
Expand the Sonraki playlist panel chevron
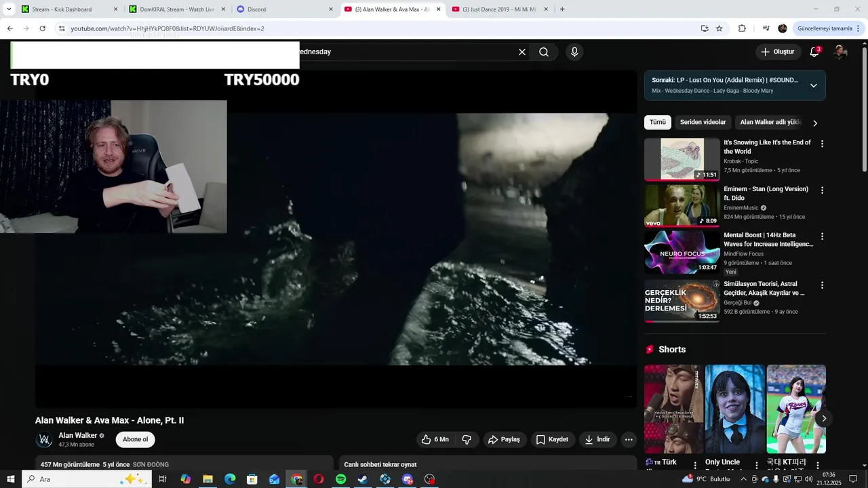point(814,85)
